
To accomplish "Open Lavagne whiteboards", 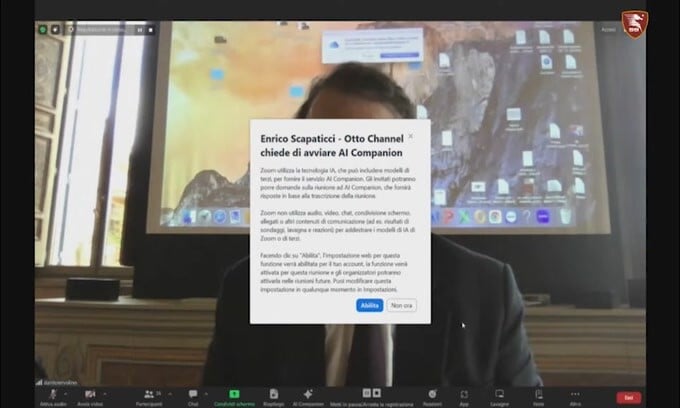I will coord(500,397).
